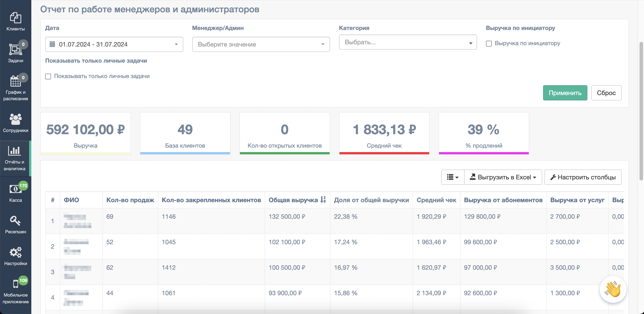Open the Ресепшен key icon
The width and height of the screenshot is (644, 314).
coord(15,221)
